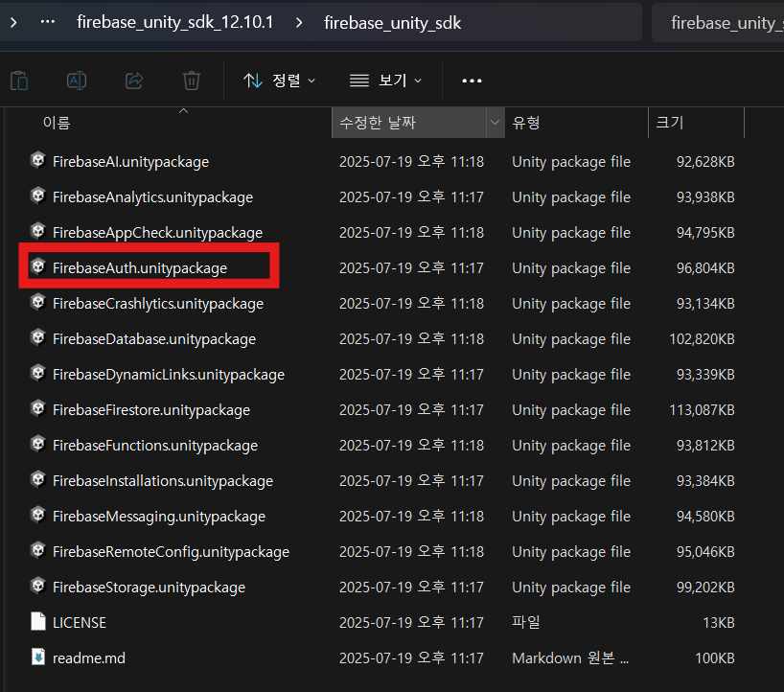784x692 pixels.
Task: Select the LICENSE file name
Action: [x=80, y=623]
